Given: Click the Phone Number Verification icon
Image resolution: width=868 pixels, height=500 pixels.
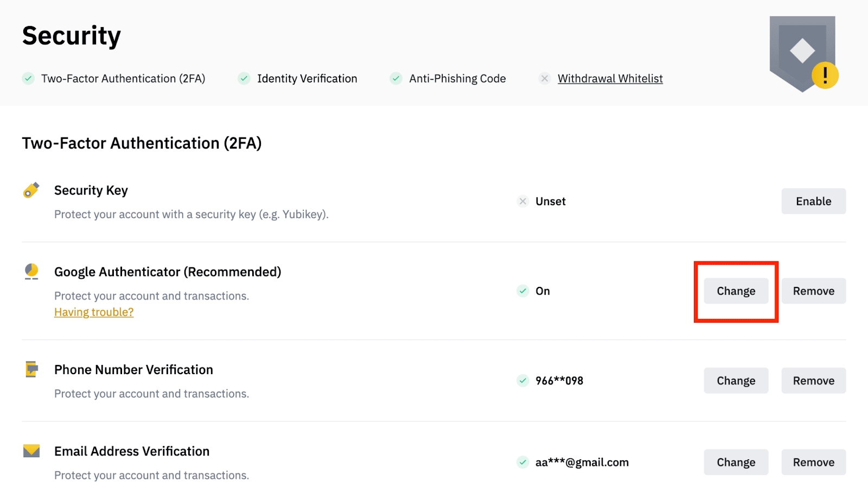Looking at the screenshot, I should pyautogui.click(x=31, y=369).
